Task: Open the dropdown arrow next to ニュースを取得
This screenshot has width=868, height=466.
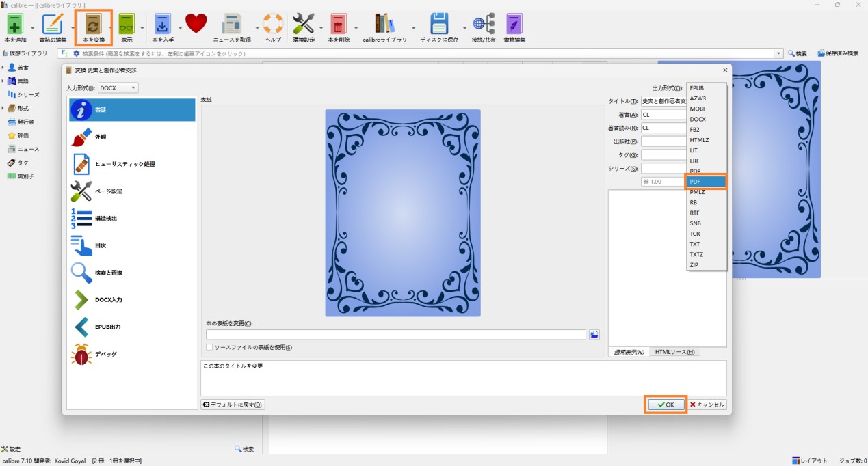Action: 257,28
